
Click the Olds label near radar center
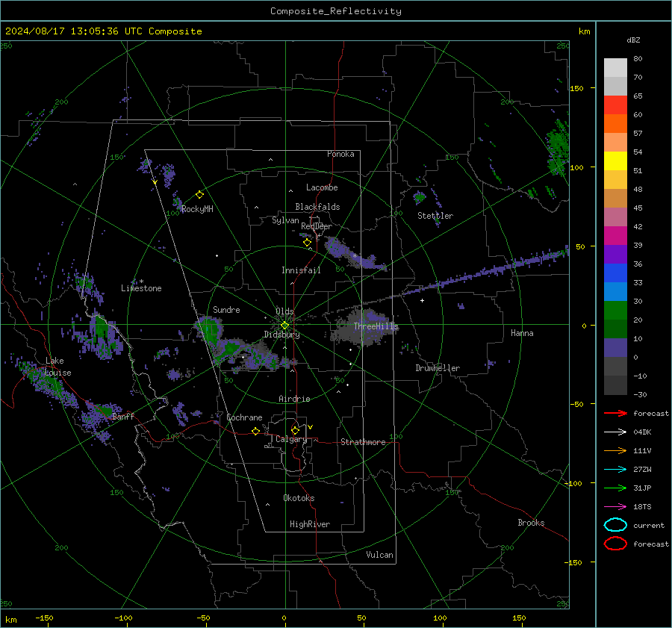tap(284, 311)
